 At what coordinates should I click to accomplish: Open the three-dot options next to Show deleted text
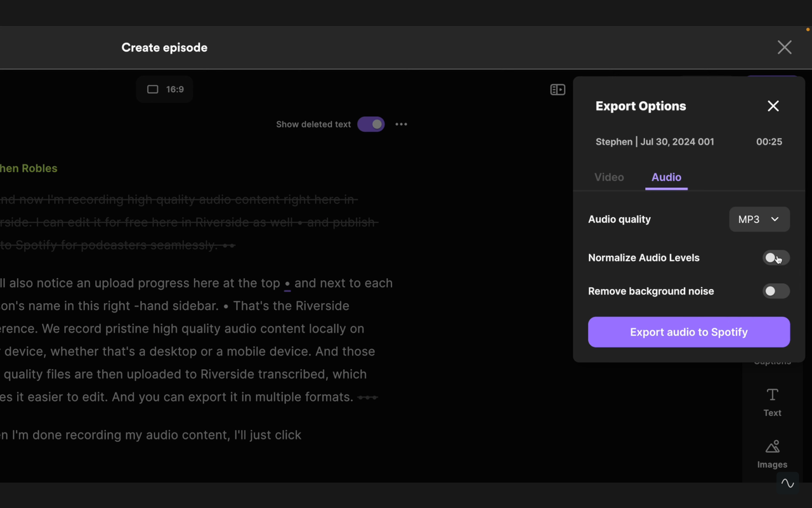tap(401, 124)
